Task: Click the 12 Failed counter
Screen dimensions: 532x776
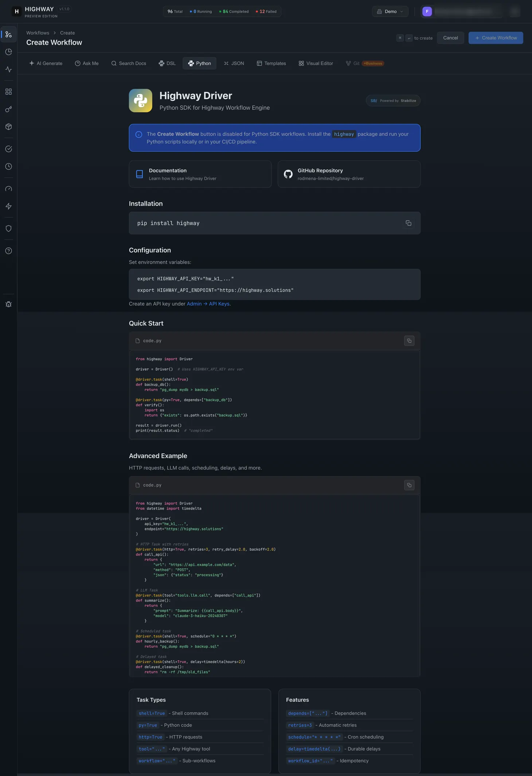Action: (x=266, y=12)
